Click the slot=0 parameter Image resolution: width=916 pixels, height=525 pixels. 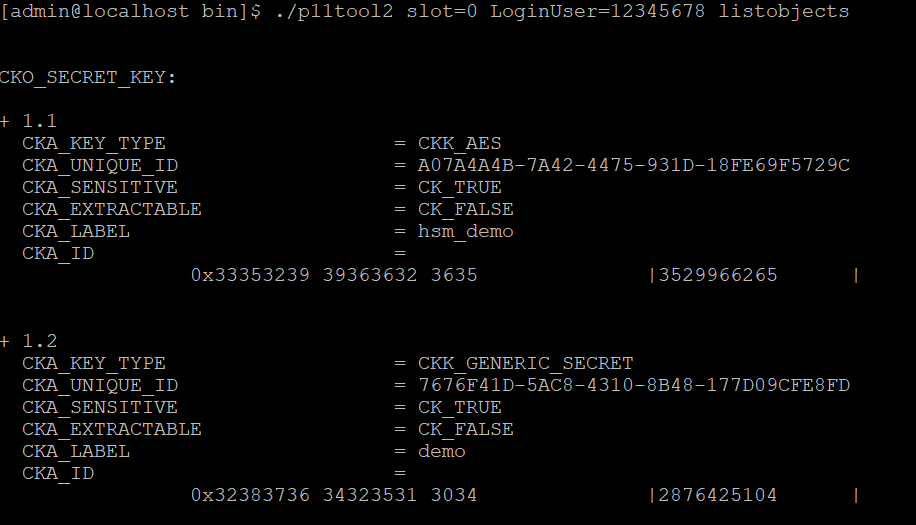[442, 11]
